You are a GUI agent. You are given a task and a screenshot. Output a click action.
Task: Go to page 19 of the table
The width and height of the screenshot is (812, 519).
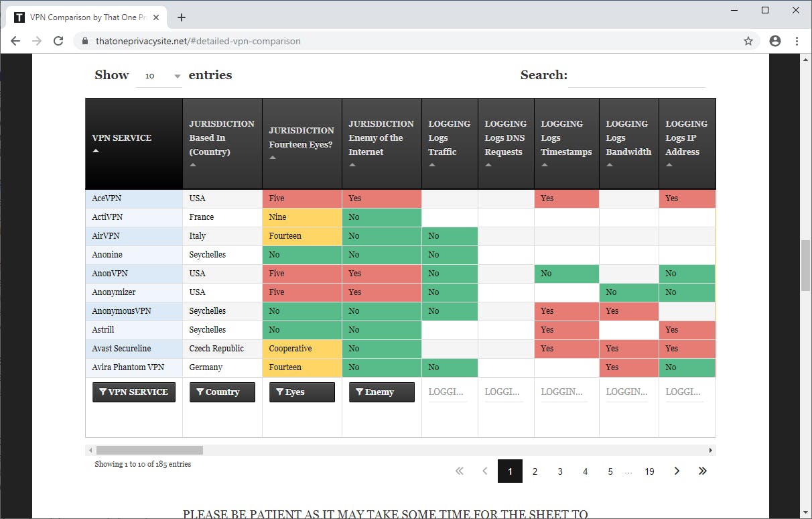[649, 471]
